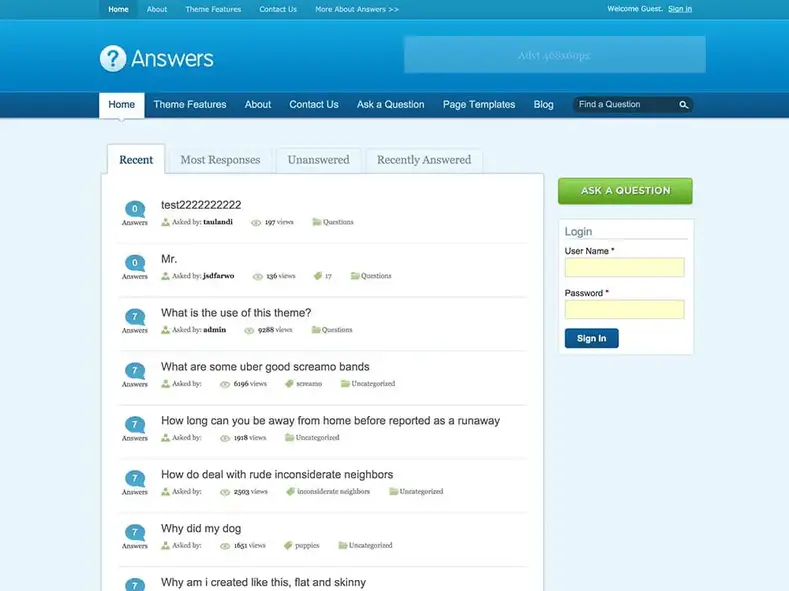Click Uncategorized category in runaway row
789x591 pixels.
[x=318, y=438]
